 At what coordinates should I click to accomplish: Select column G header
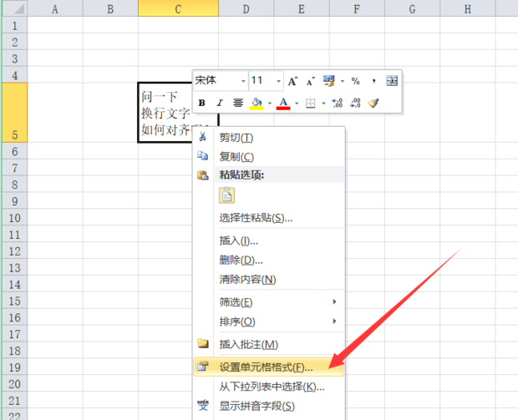(412, 8)
